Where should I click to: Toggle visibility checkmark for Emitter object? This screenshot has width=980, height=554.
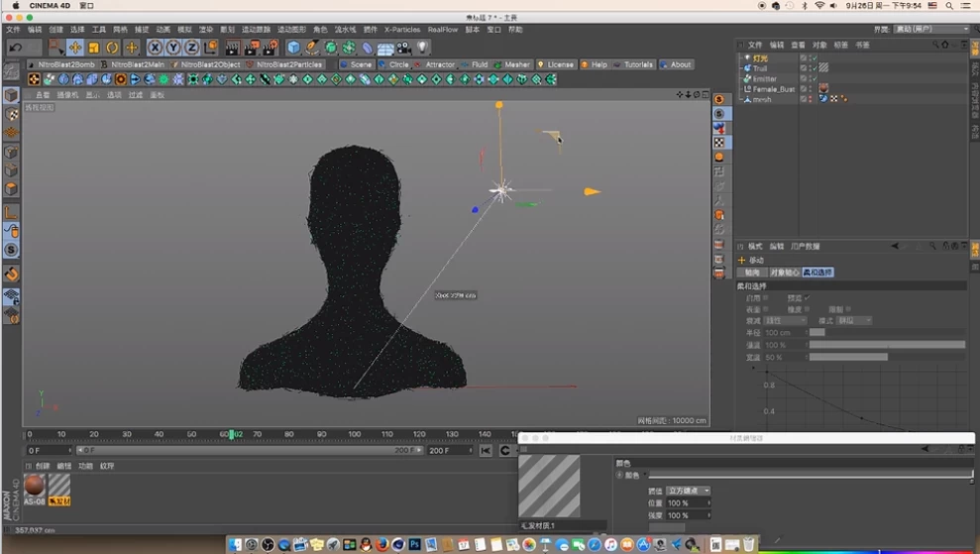pos(813,78)
